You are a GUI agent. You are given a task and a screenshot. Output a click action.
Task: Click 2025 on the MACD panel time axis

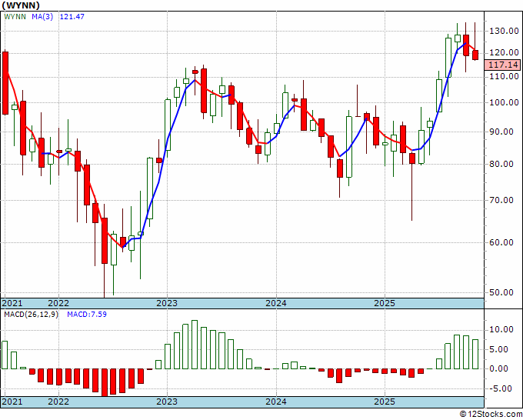[385, 402]
